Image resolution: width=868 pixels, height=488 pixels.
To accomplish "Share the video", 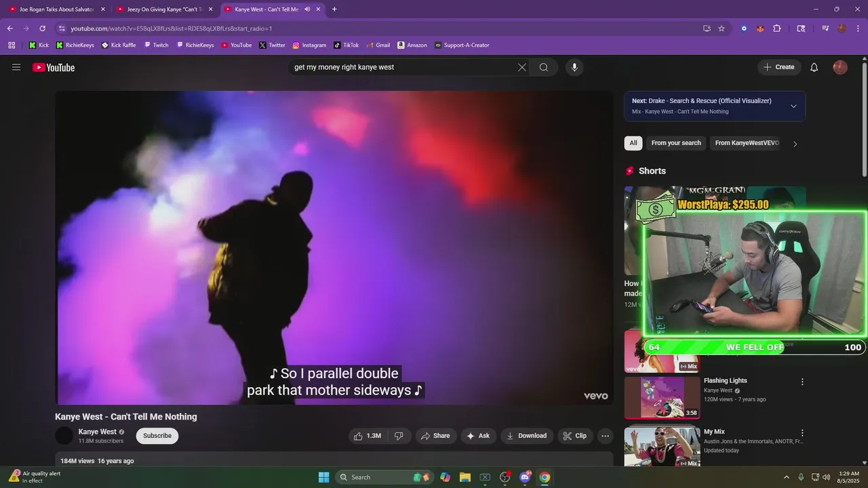I will coord(435,436).
